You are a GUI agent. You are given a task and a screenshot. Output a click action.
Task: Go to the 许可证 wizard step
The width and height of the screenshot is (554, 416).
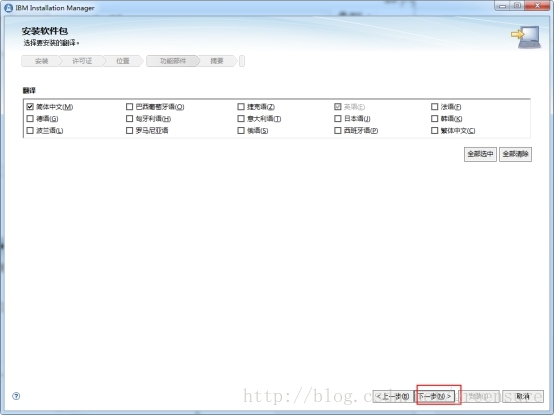point(82,61)
